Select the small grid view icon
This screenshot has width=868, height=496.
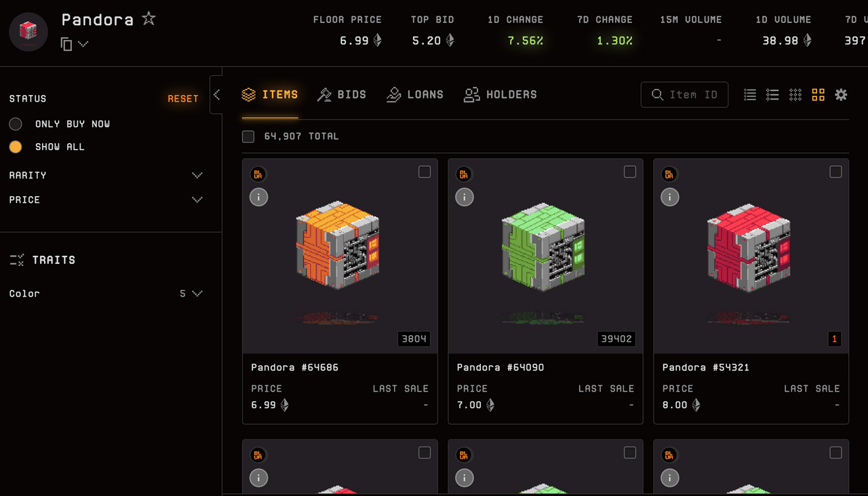[795, 95]
